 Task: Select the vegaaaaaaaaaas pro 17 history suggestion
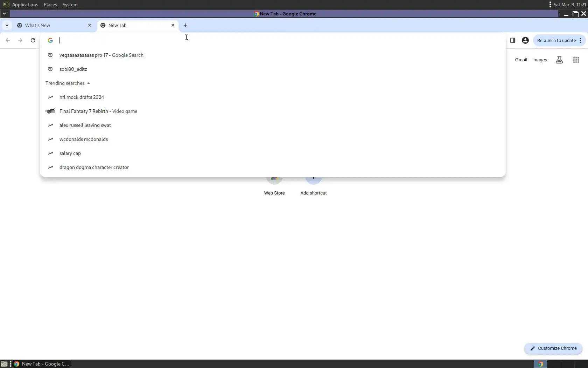coord(273,55)
